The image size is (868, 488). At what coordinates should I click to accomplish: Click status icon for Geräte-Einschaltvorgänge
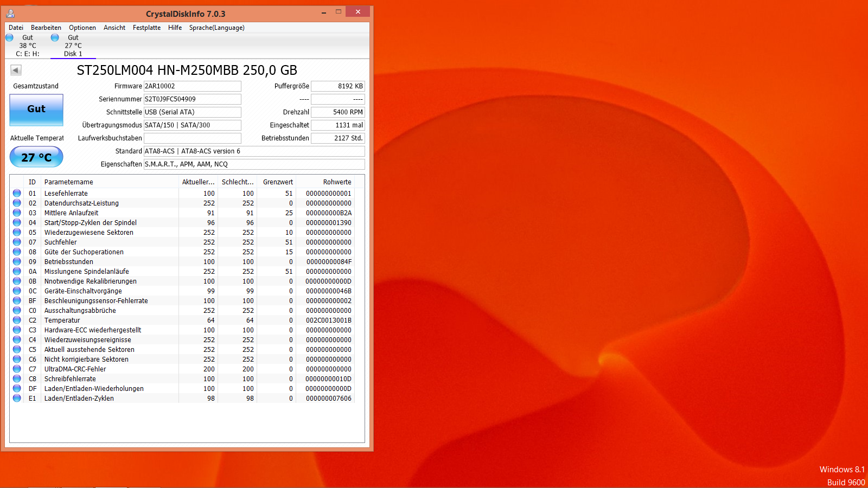[17, 291]
